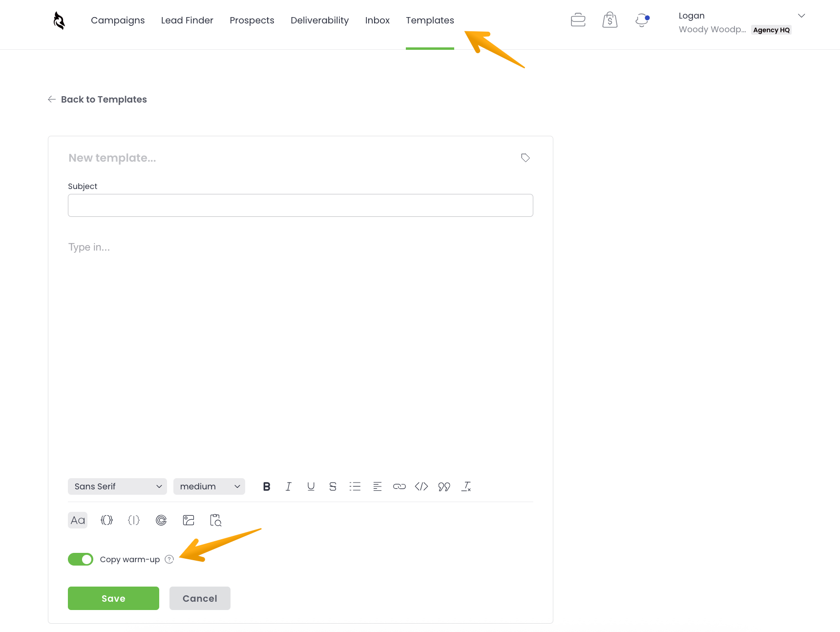This screenshot has width=840, height=632.
Task: Insert a hyperlink into the template
Action: click(x=399, y=486)
